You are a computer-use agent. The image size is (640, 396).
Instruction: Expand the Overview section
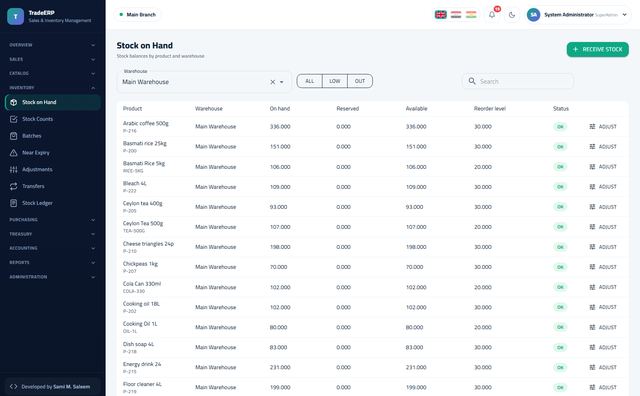[52, 45]
